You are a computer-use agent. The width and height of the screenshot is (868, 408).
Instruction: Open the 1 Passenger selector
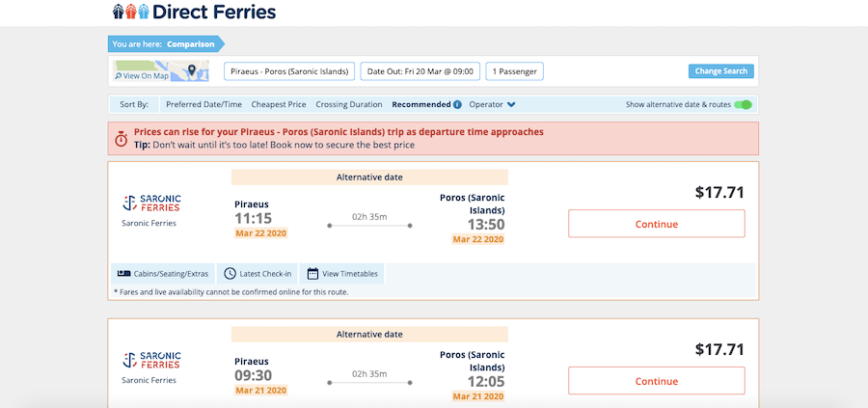pyautogui.click(x=515, y=71)
